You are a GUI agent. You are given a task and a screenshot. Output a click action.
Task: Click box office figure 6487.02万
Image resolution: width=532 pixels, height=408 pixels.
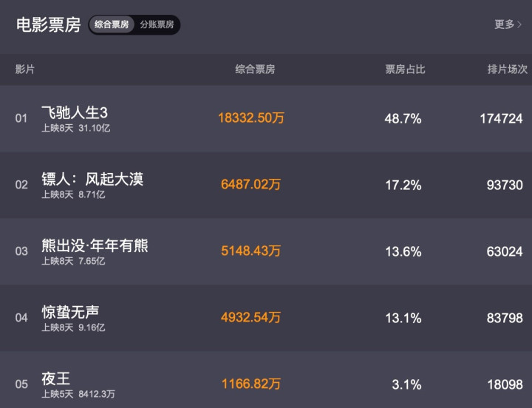(250, 185)
